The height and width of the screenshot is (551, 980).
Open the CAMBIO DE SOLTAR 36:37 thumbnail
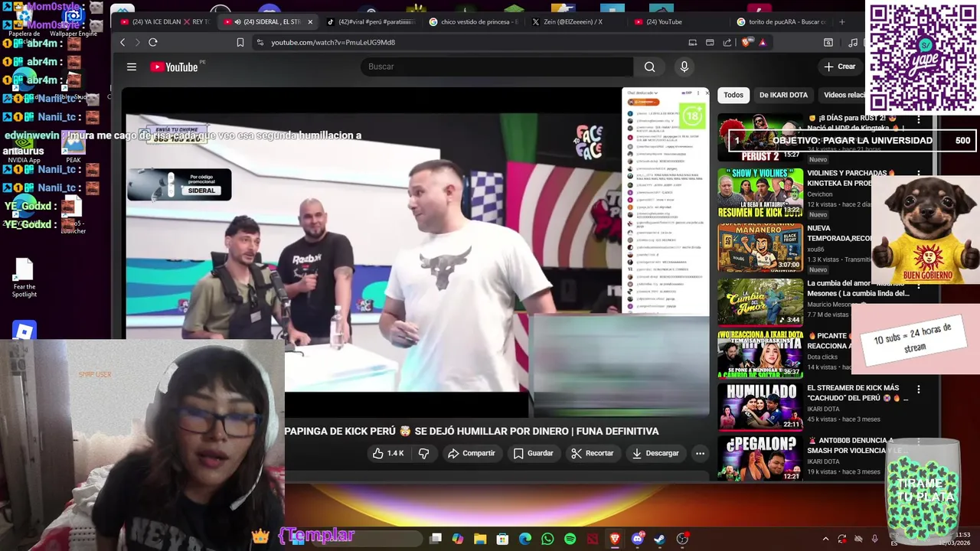760,354
